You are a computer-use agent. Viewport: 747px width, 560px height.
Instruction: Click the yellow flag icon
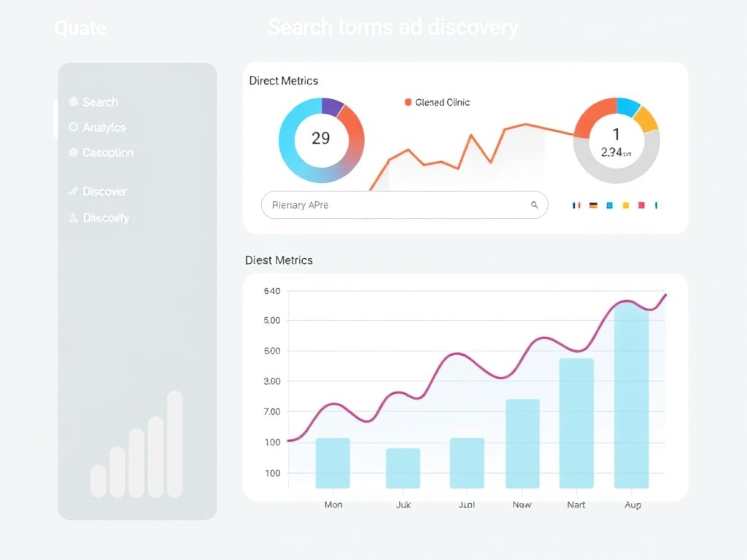coord(626,206)
